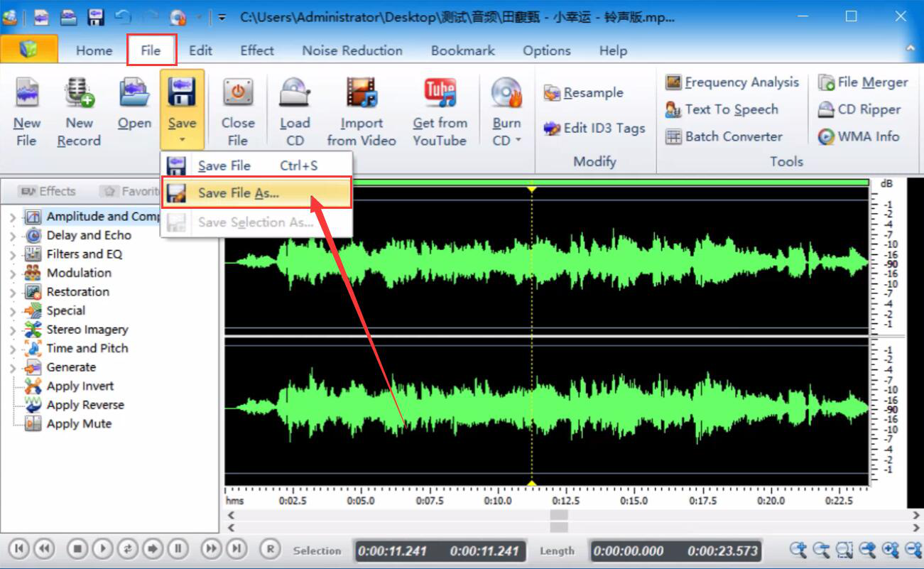
Task: Launch the CD Ripper
Action: 859,109
